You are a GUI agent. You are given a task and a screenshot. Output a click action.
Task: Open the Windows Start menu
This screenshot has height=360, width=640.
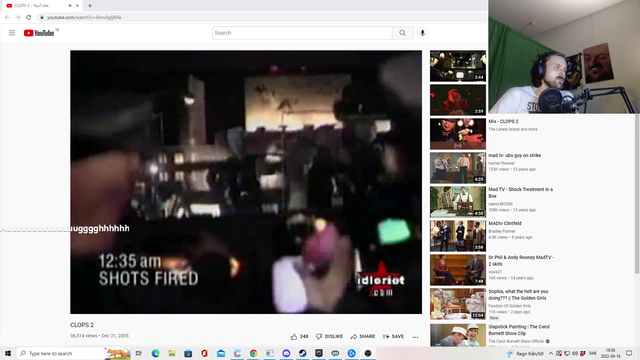(8, 353)
